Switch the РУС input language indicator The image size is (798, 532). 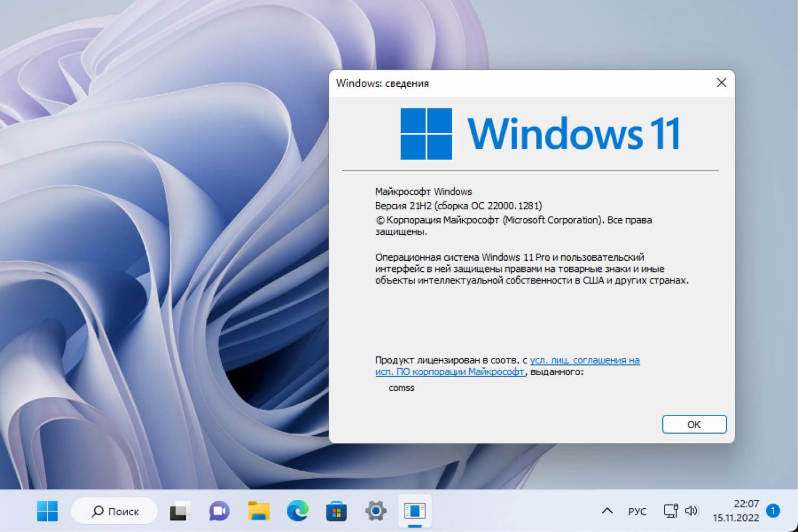click(637, 511)
